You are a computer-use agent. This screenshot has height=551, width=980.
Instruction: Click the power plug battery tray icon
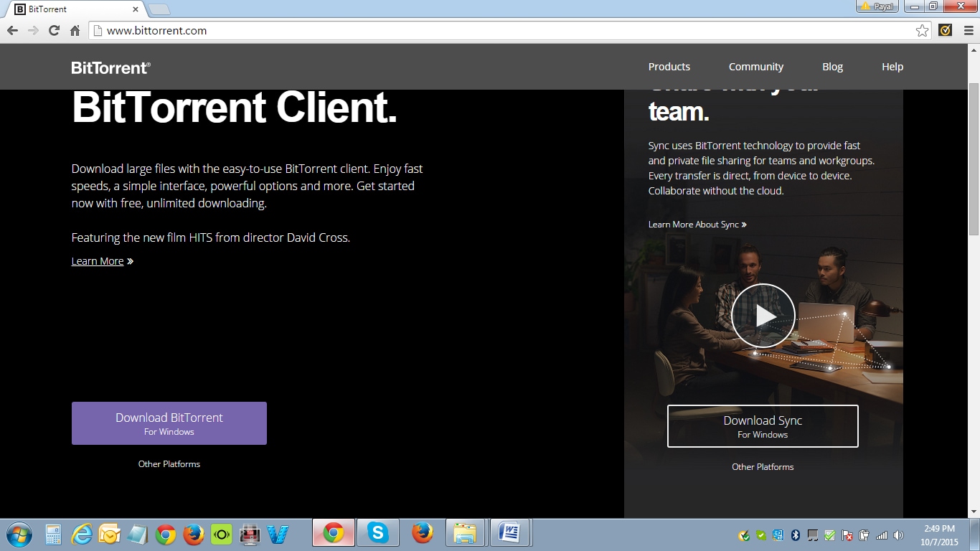click(x=864, y=535)
